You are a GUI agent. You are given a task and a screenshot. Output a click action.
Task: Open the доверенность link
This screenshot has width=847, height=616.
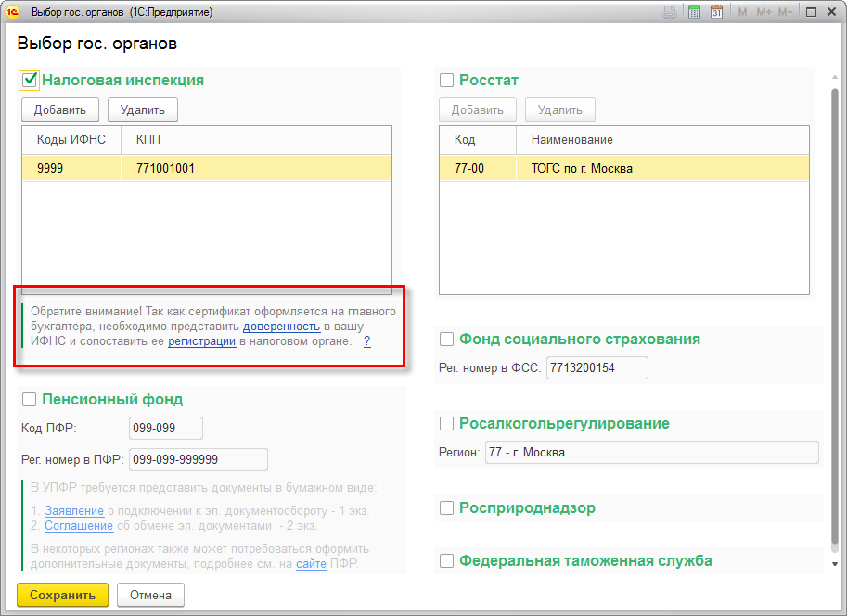(x=281, y=327)
